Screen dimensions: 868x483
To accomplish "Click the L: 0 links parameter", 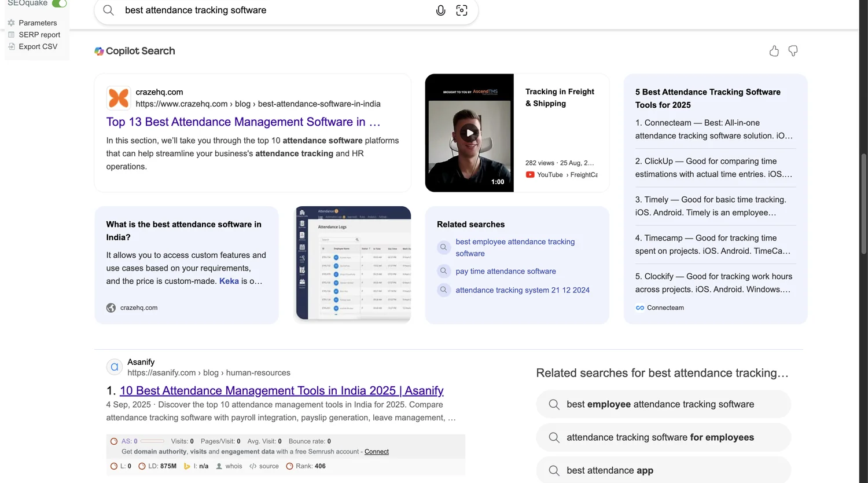I will (121, 466).
